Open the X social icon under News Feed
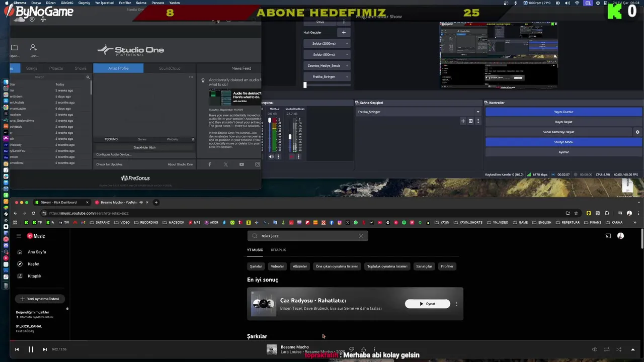The height and width of the screenshot is (362, 644). 225,164
